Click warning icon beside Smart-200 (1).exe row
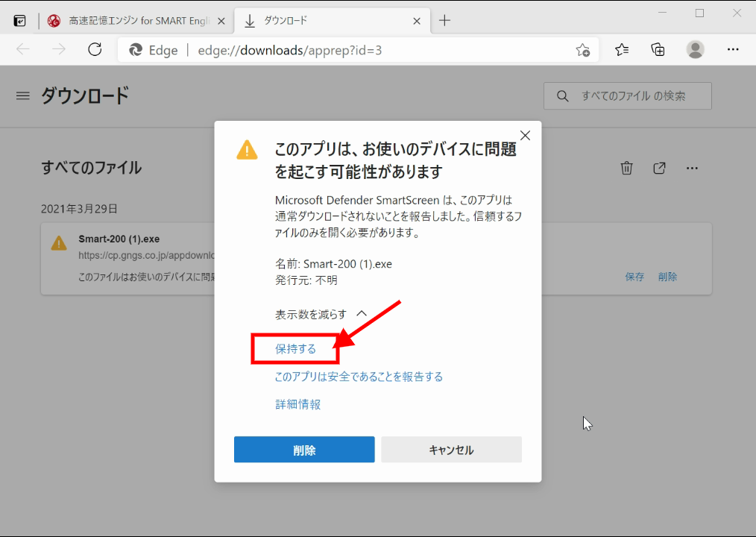 (x=59, y=243)
